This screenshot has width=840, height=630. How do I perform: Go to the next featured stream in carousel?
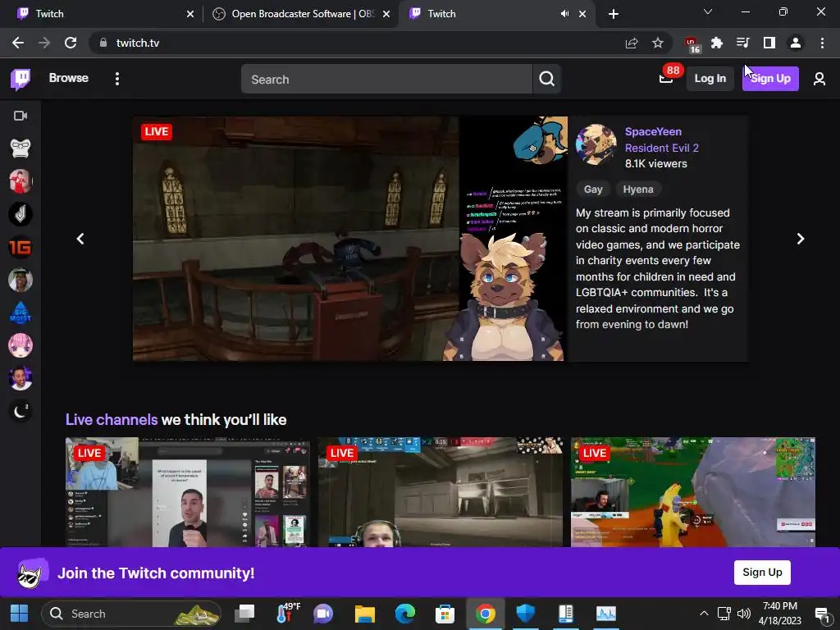tap(801, 239)
